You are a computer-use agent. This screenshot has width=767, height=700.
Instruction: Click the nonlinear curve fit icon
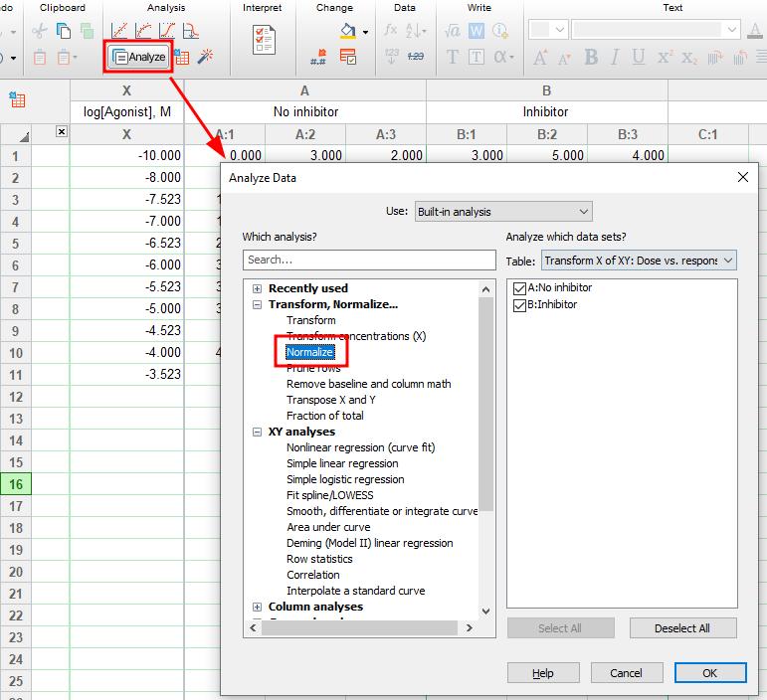143,31
